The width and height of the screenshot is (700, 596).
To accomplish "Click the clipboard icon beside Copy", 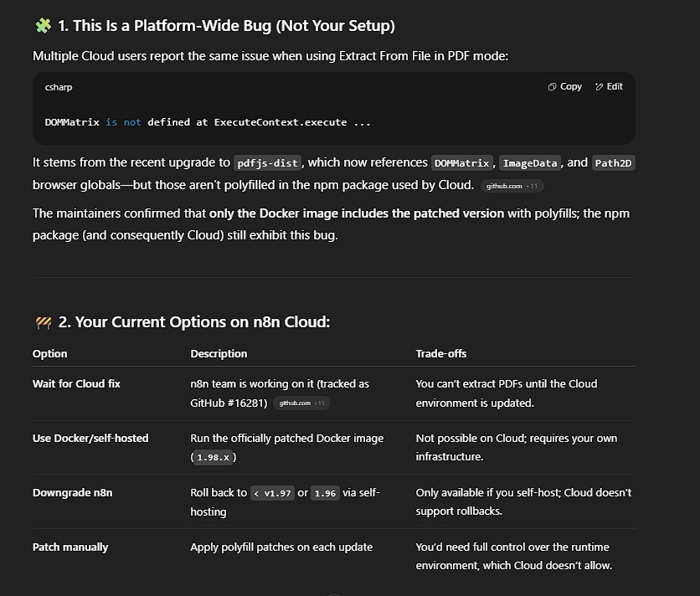I will [x=552, y=86].
